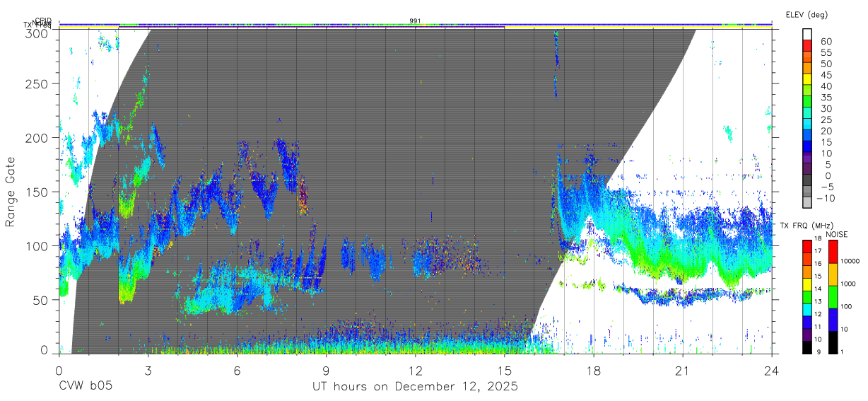Click the "300" range gate tick label
The height and width of the screenshot is (401, 868).
tap(37, 33)
